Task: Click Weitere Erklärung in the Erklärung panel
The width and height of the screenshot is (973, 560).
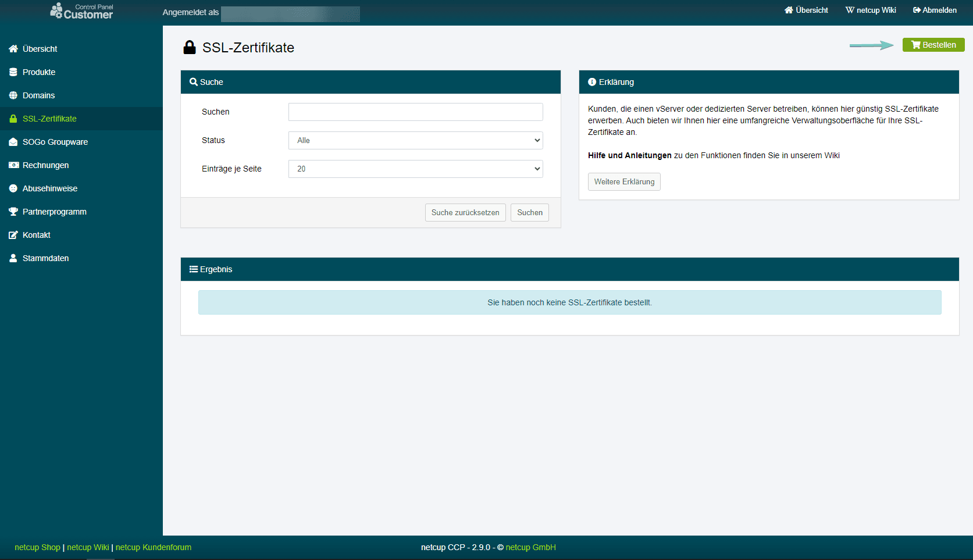Action: [x=623, y=181]
